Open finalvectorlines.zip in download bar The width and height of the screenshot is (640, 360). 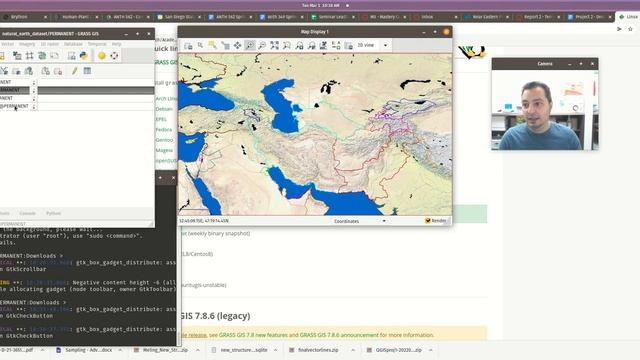pos(318,350)
